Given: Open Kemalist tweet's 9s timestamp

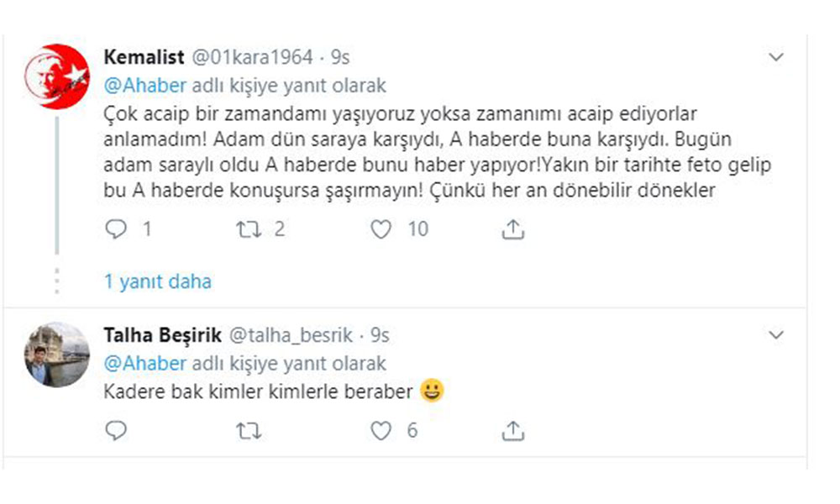Looking at the screenshot, I should point(340,57).
